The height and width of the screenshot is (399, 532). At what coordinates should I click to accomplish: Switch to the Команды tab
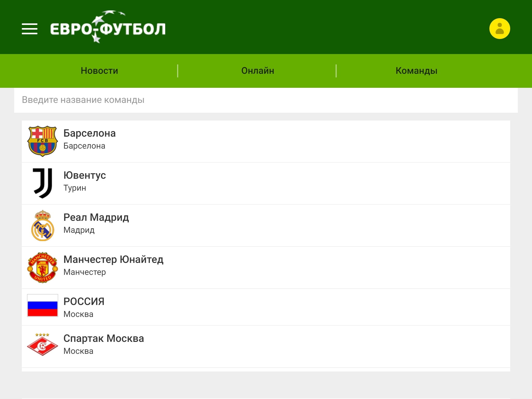[416, 71]
